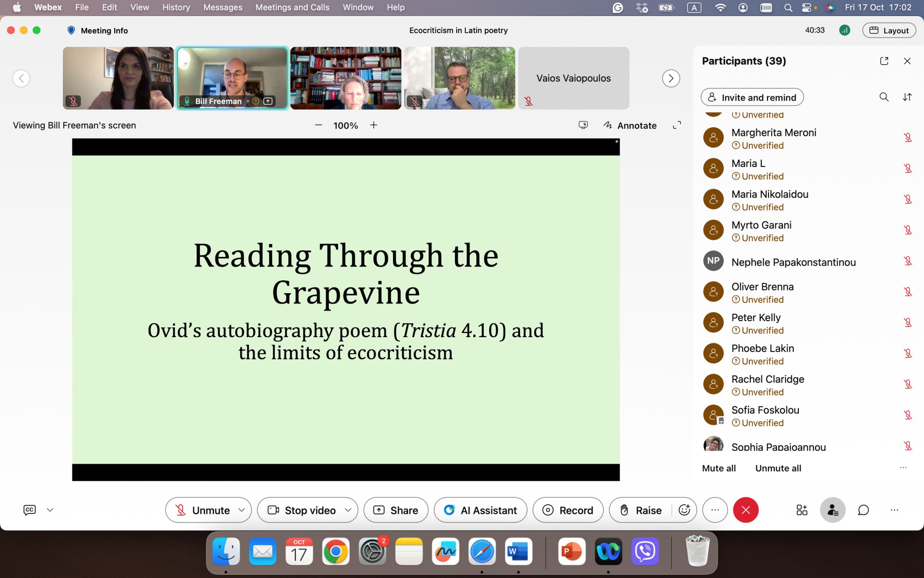
Task: Open the Layout options button
Action: [x=889, y=30]
